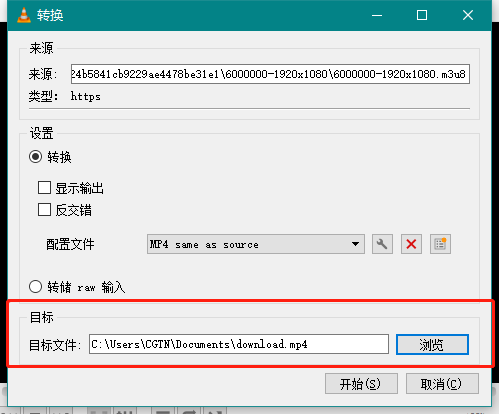Focus the 目标文件 path input field
Screen dimensions: 499x414
[239, 344]
